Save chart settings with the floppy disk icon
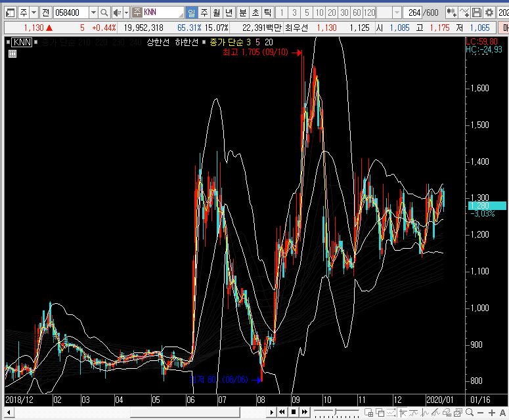509x420 pixels. pyautogui.click(x=477, y=13)
